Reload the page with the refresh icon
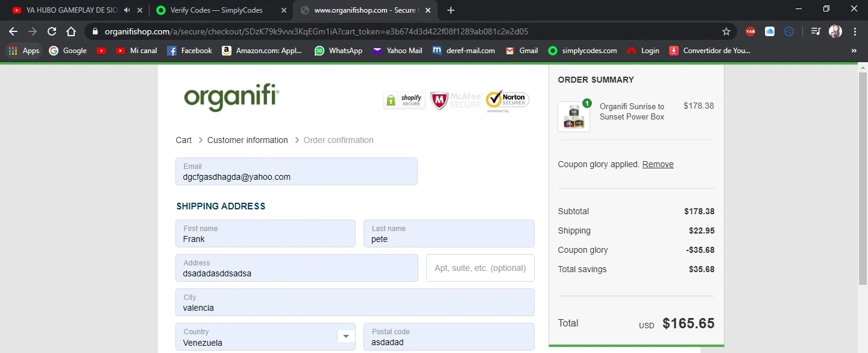This screenshot has width=868, height=353. click(52, 31)
